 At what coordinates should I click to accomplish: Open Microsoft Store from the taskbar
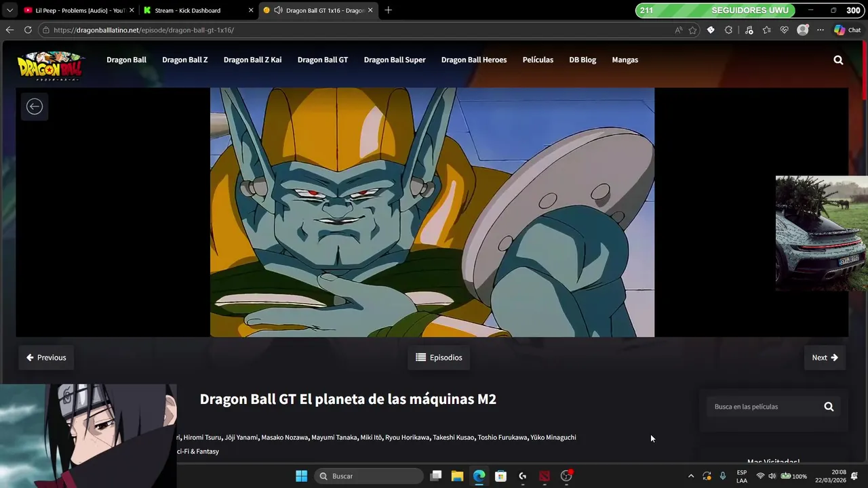coord(501,476)
